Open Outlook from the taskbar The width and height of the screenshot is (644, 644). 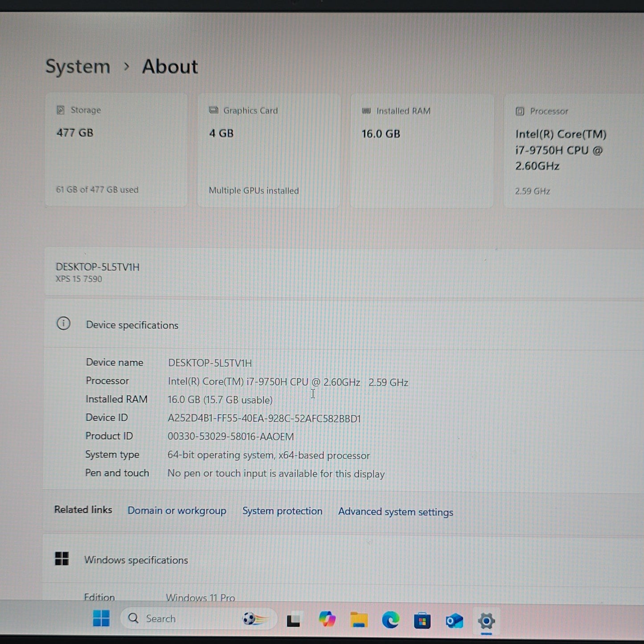click(454, 621)
